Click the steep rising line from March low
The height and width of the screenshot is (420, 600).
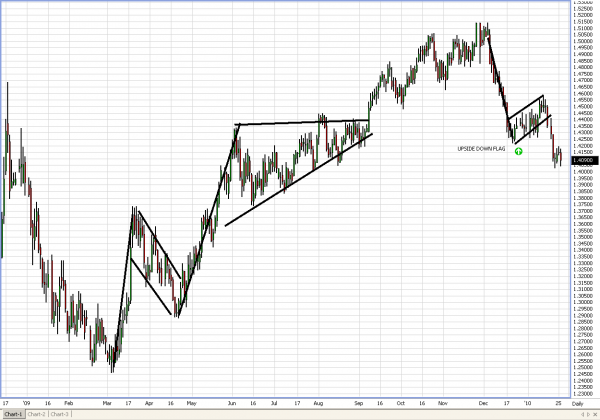click(x=123, y=288)
